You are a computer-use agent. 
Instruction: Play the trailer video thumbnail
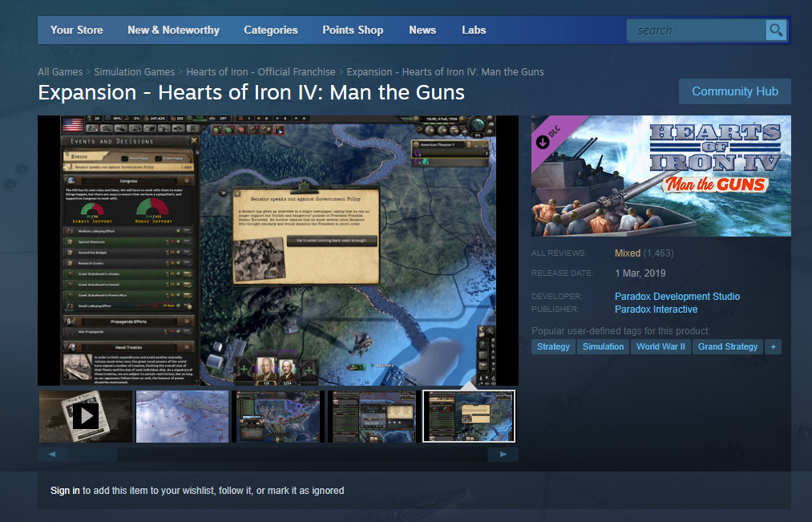(86, 416)
